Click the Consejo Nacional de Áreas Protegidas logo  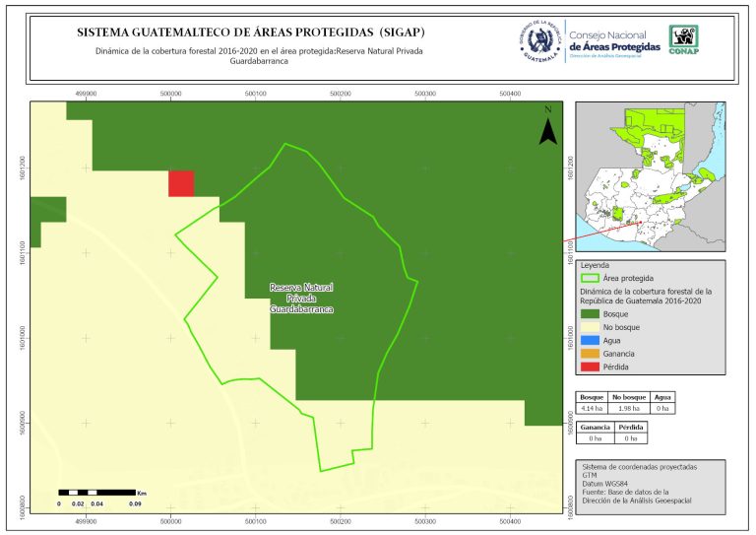pos(614,43)
